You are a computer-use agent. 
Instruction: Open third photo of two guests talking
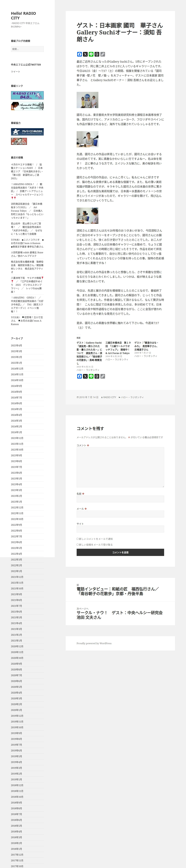click(87, 216)
